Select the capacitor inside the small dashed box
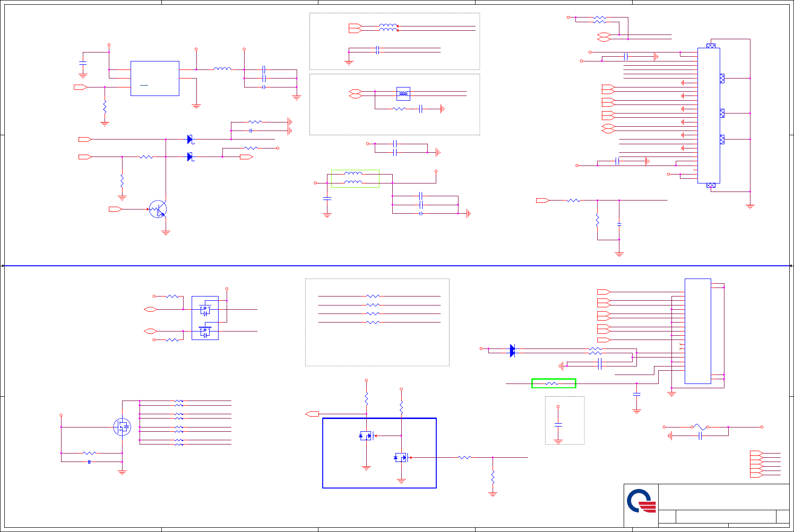This screenshot has width=794, height=532. pyautogui.click(x=558, y=425)
